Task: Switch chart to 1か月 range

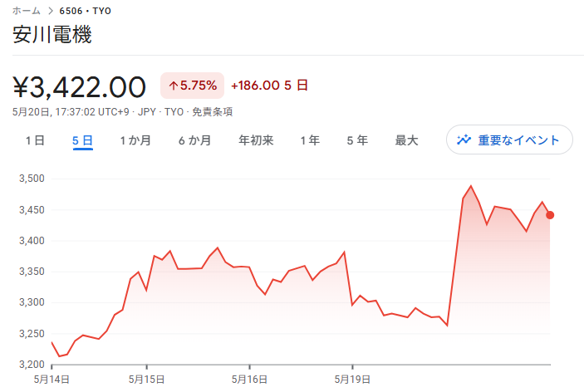Action: point(135,140)
